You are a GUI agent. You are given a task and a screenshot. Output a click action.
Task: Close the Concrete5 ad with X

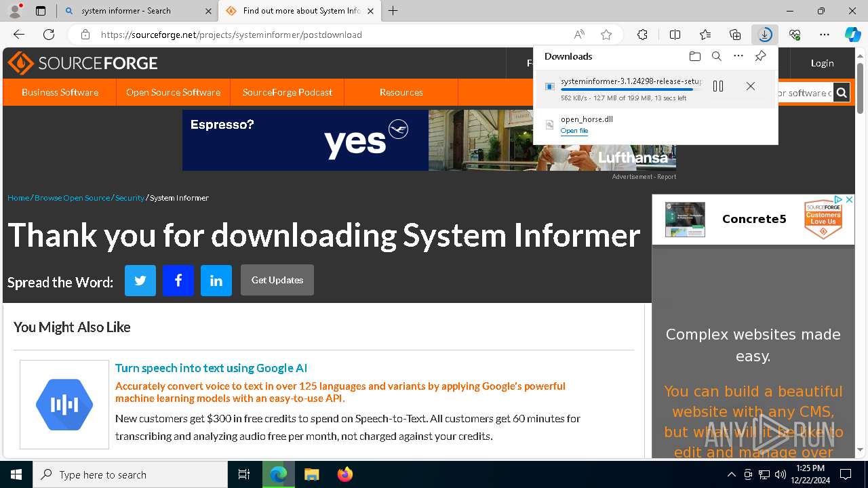(849, 199)
